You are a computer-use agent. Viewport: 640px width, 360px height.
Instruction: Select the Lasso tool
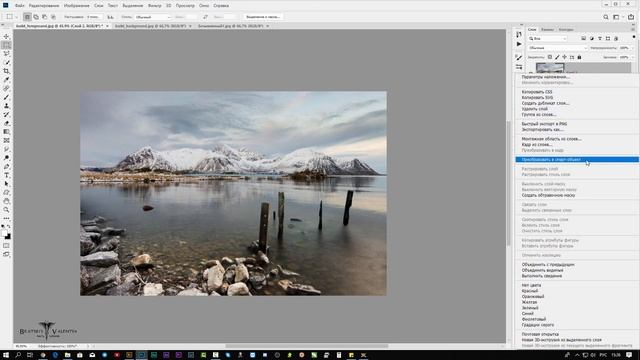click(x=7, y=54)
